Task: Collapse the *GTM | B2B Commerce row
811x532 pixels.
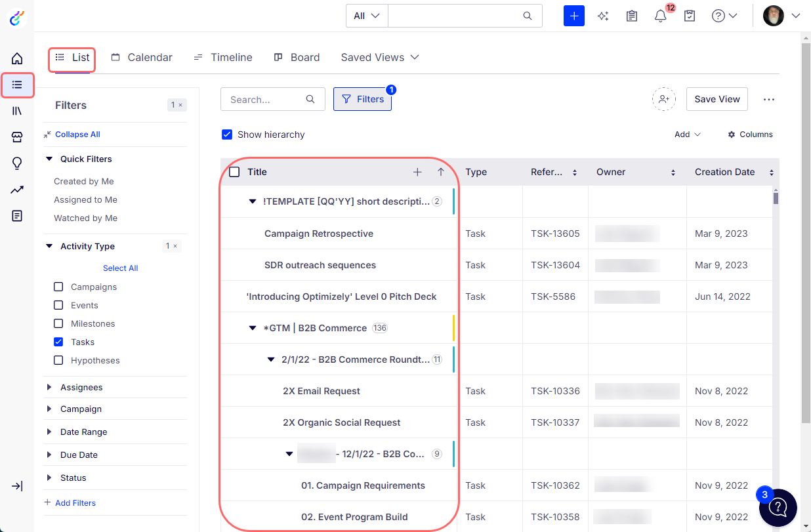Action: pos(253,328)
